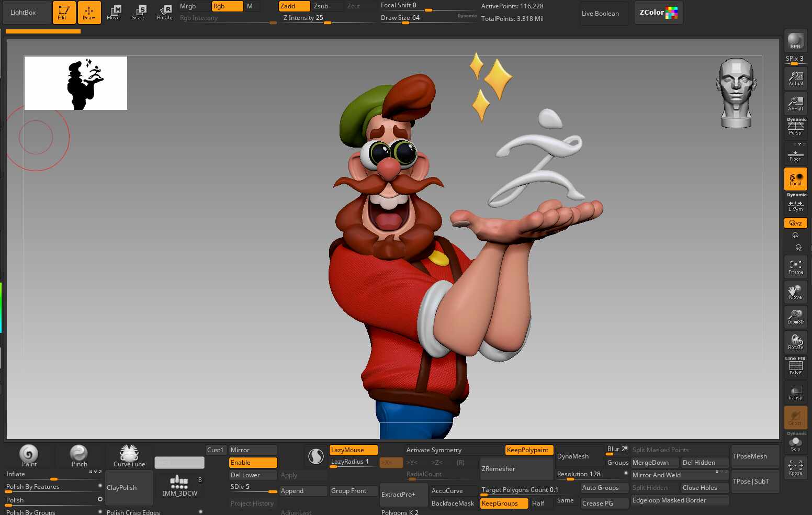
Task: Open the IMM_3DCW brush selector
Action: (179, 485)
